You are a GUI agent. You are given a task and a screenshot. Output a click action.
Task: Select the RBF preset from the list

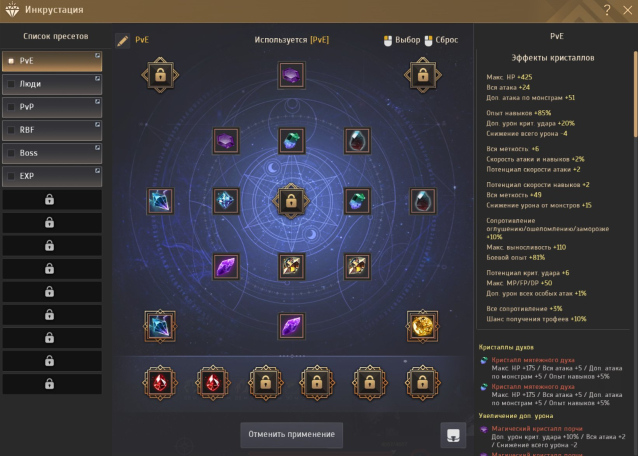[x=52, y=130]
